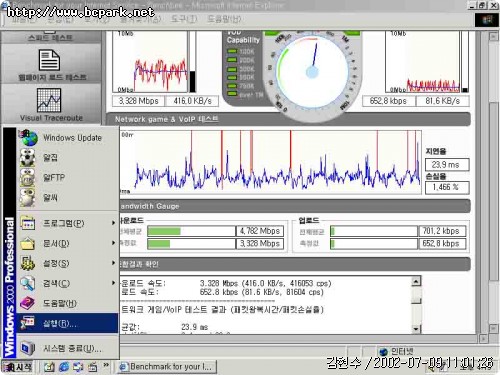This screenshot has width=500, height=375.
Task: Expand the 설정(S) submenu
Action: click(x=68, y=263)
